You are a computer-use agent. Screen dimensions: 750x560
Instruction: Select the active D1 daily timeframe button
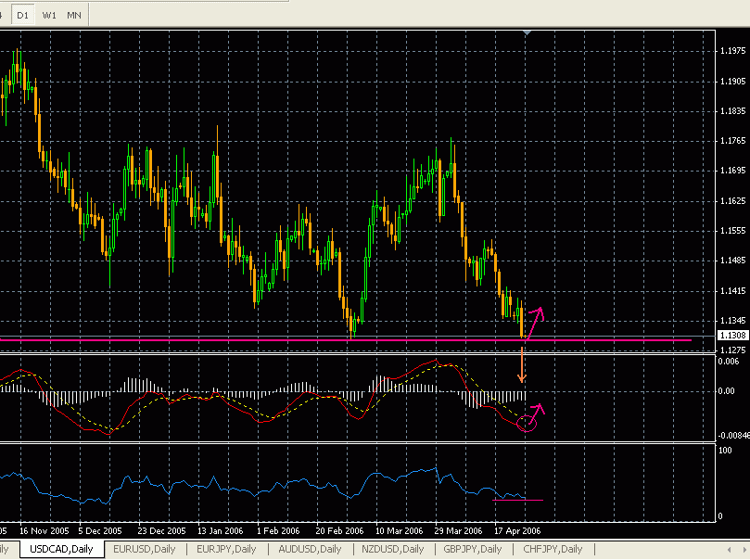coord(22,14)
